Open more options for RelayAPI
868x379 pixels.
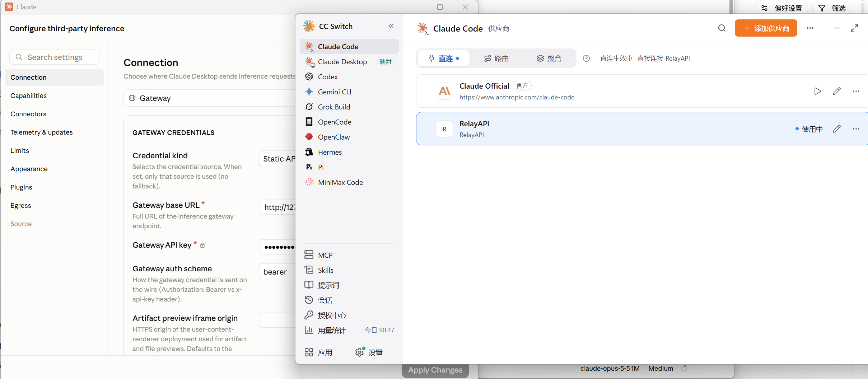(x=856, y=129)
